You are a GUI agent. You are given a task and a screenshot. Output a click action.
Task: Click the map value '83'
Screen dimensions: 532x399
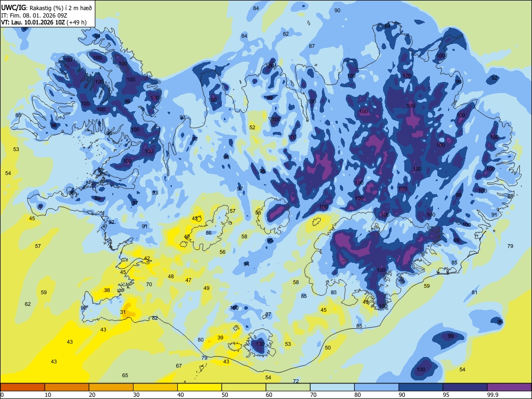click(x=334, y=292)
